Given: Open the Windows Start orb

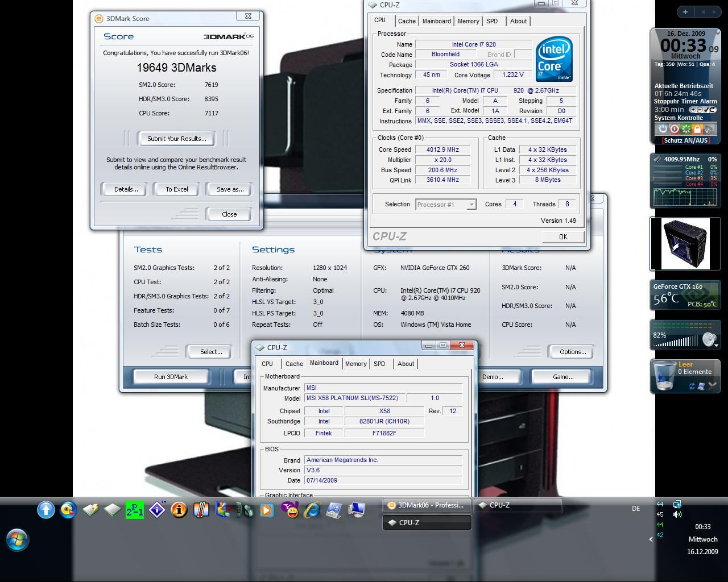Looking at the screenshot, I should click(16, 539).
